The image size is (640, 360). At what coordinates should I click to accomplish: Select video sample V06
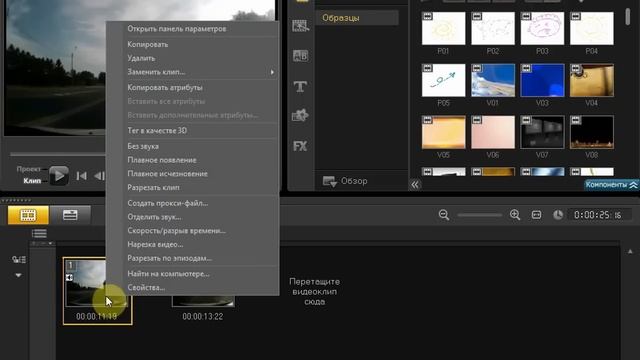click(493, 132)
